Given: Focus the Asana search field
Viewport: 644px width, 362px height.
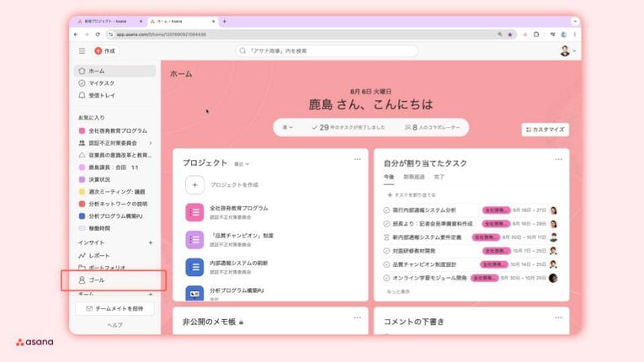Looking at the screenshot, I should pyautogui.click(x=327, y=51).
